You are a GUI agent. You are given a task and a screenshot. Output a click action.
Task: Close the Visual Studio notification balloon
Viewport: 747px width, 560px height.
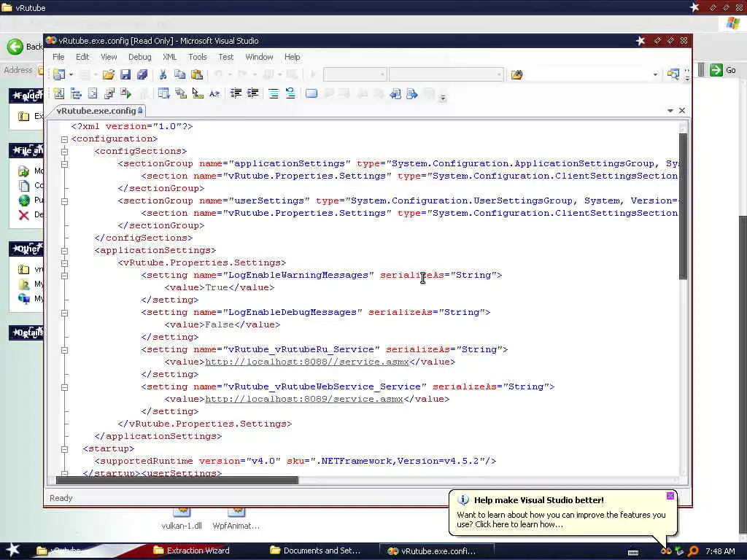[x=670, y=496]
